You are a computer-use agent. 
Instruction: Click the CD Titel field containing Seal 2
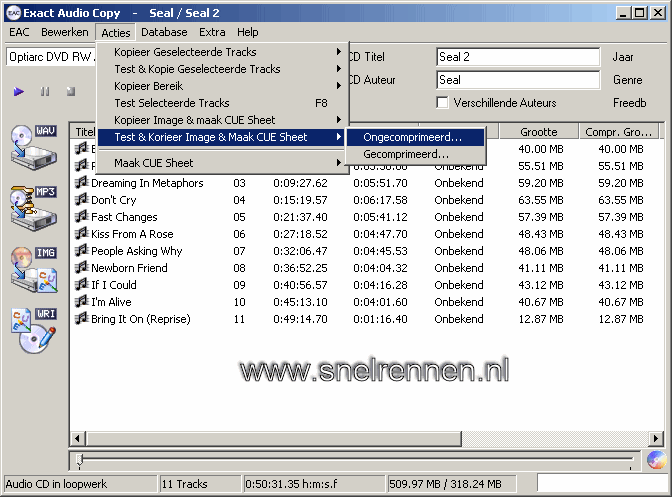tap(518, 57)
